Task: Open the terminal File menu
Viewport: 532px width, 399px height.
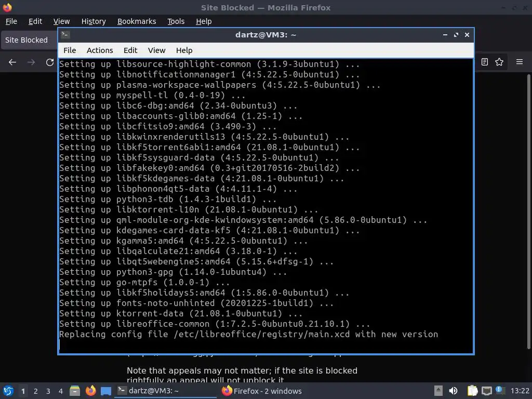Action: pyautogui.click(x=70, y=50)
